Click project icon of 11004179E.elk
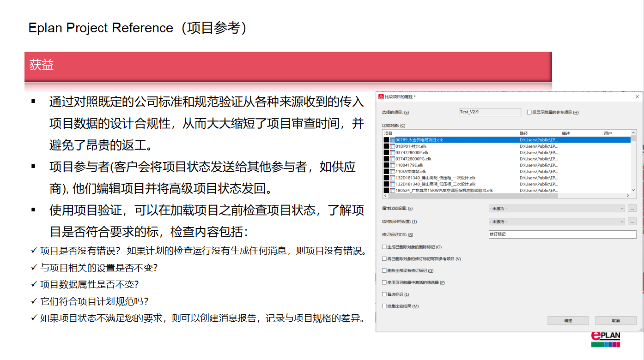This screenshot has width=644, height=360. pos(392,165)
